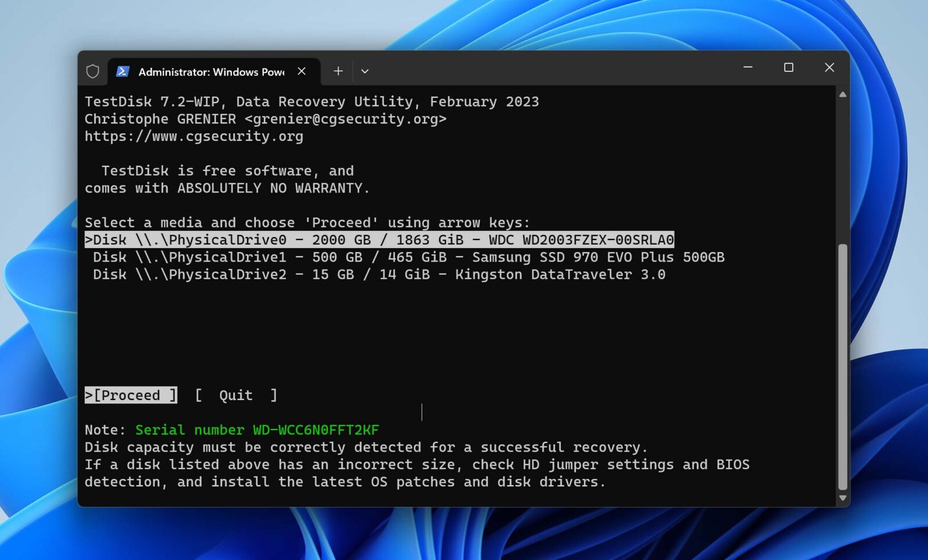Click the cgsecurity.org website URL
This screenshot has height=560, width=928.
tap(193, 136)
